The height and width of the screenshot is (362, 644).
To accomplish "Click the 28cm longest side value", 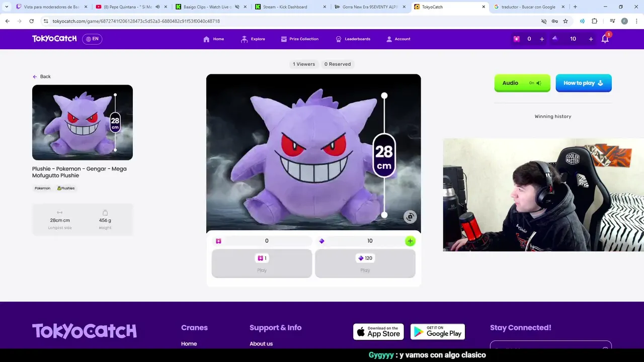I will coord(60,220).
